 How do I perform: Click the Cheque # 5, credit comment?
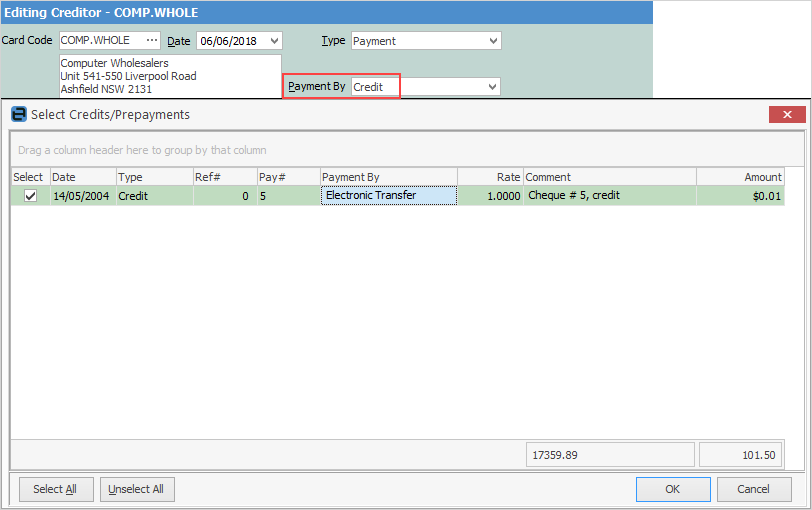click(x=610, y=196)
